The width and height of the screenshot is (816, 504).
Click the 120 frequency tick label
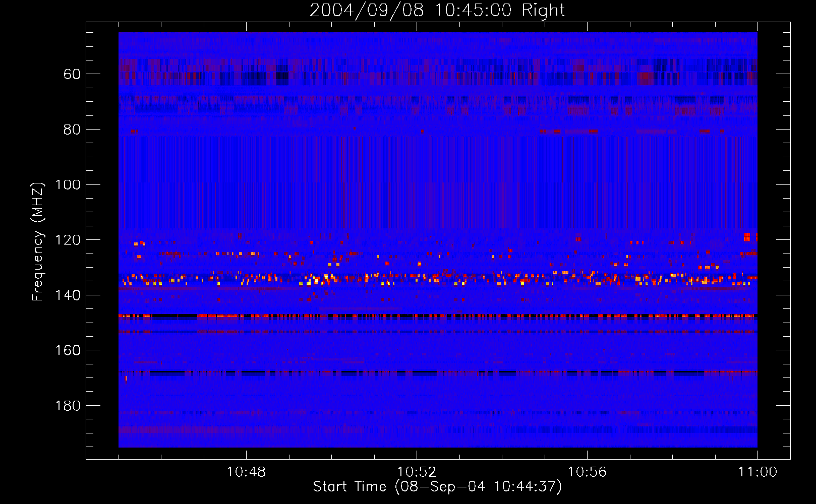(68, 240)
